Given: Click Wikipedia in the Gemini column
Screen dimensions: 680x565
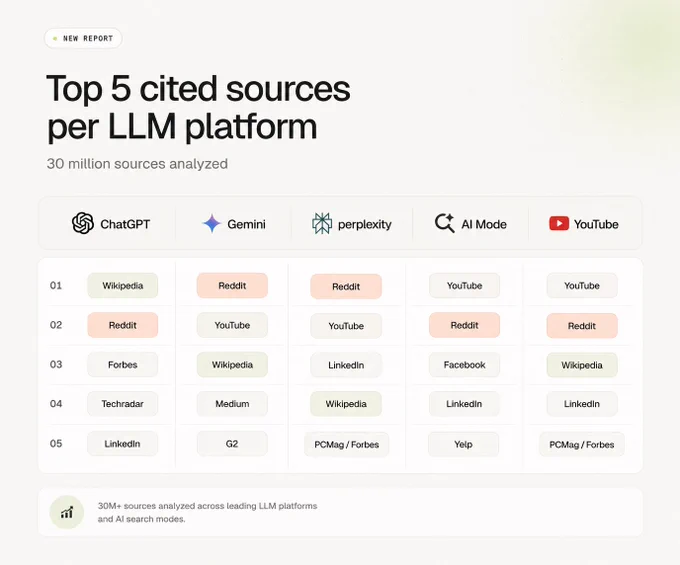Looking at the screenshot, I should coord(232,365).
